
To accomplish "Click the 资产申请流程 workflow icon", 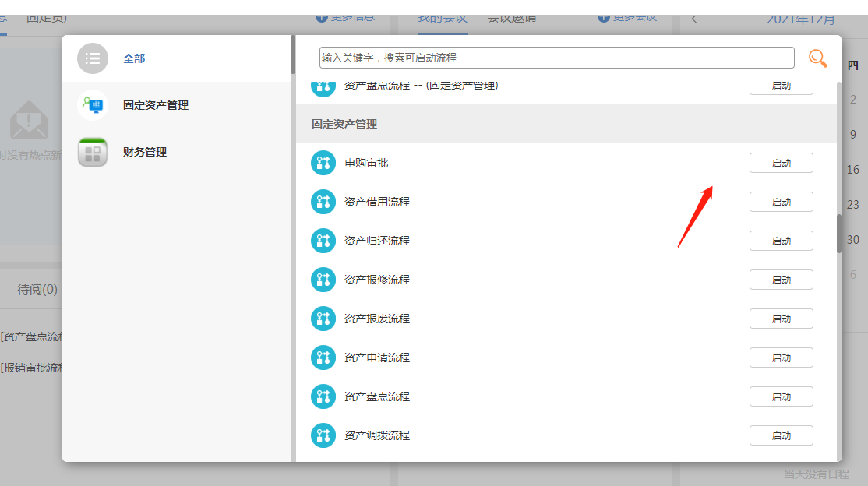I will (x=323, y=357).
